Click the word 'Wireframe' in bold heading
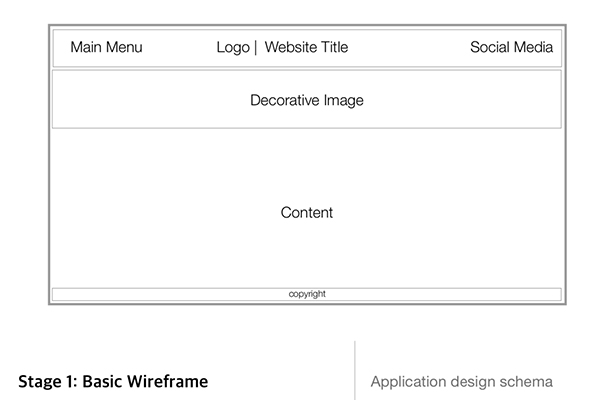The image size is (600, 400). [167, 382]
